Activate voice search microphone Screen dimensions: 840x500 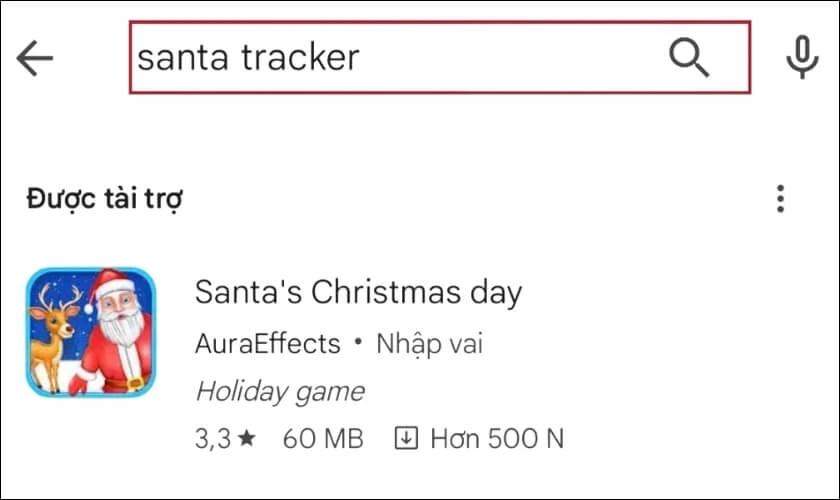tap(802, 59)
